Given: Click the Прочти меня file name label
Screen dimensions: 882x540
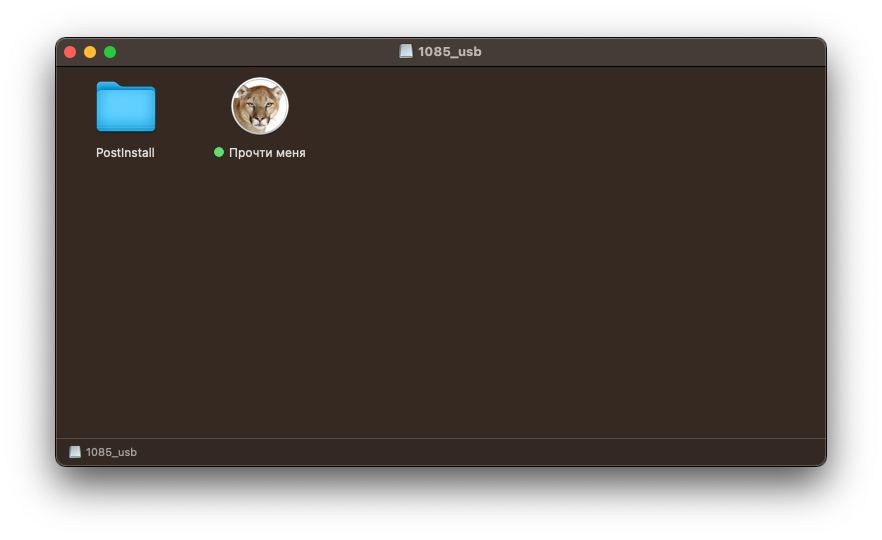Looking at the screenshot, I should (267, 152).
